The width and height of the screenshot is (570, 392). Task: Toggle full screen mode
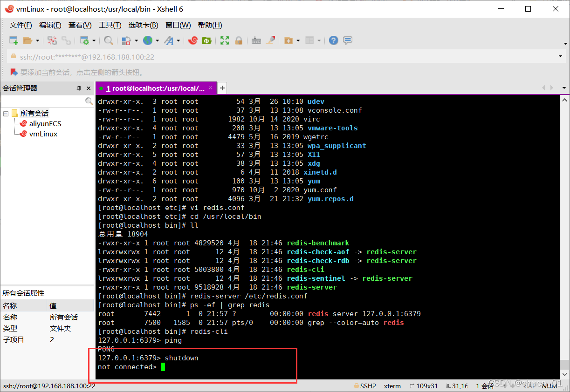click(x=224, y=41)
